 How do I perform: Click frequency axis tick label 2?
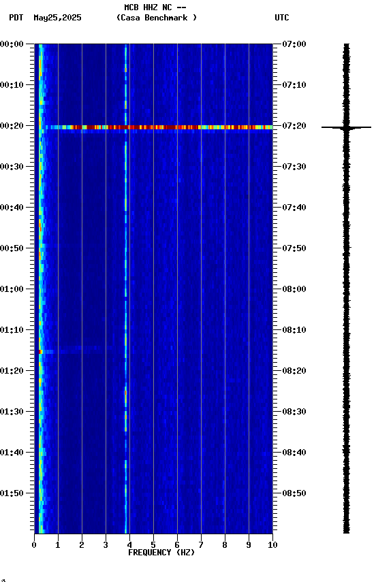82,545
